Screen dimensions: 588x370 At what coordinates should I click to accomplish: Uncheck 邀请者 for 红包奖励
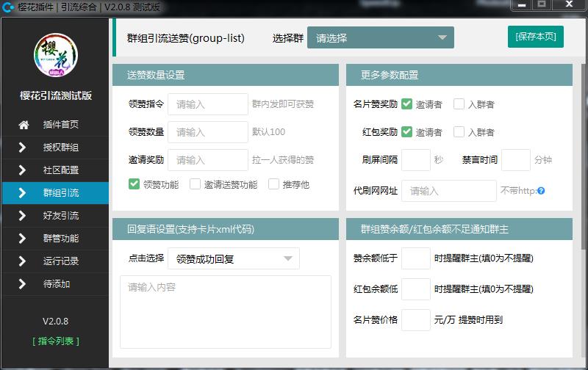[x=406, y=132]
